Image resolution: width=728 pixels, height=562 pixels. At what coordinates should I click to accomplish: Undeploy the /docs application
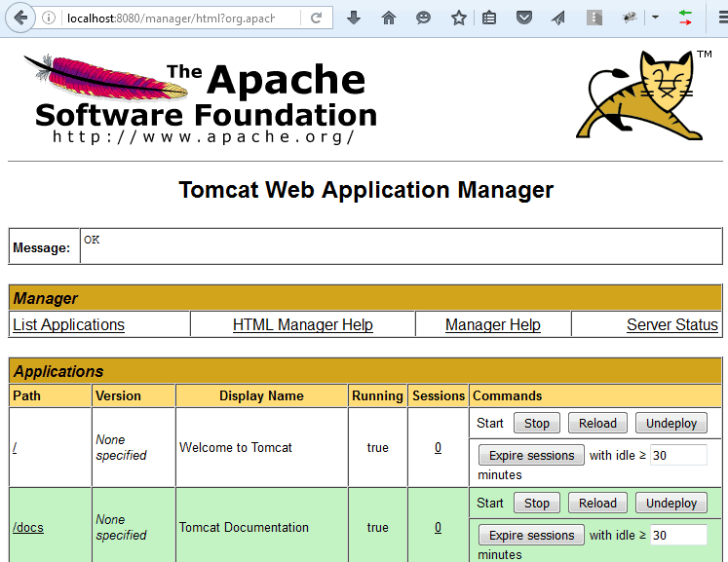[671, 504]
